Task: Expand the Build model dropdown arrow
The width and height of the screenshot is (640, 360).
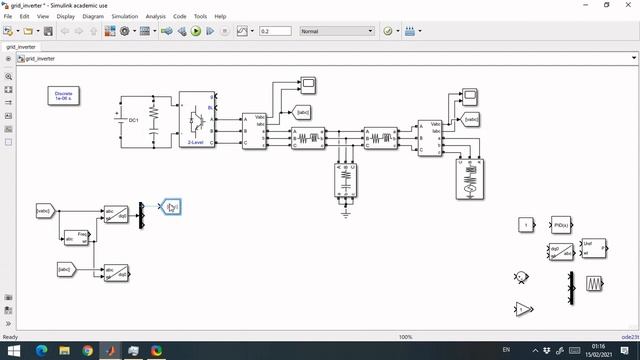Action: (420, 31)
